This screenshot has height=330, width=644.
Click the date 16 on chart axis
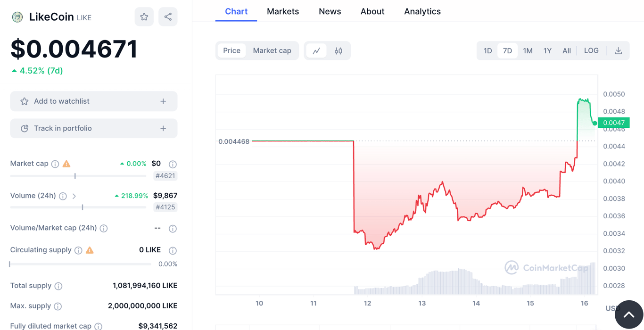585,303
